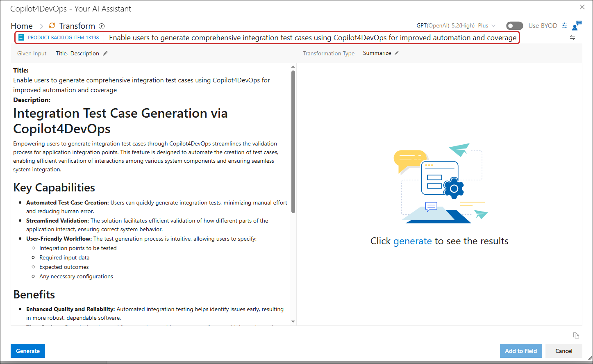Cancel the transform dialog
593x364 pixels.
[564, 351]
